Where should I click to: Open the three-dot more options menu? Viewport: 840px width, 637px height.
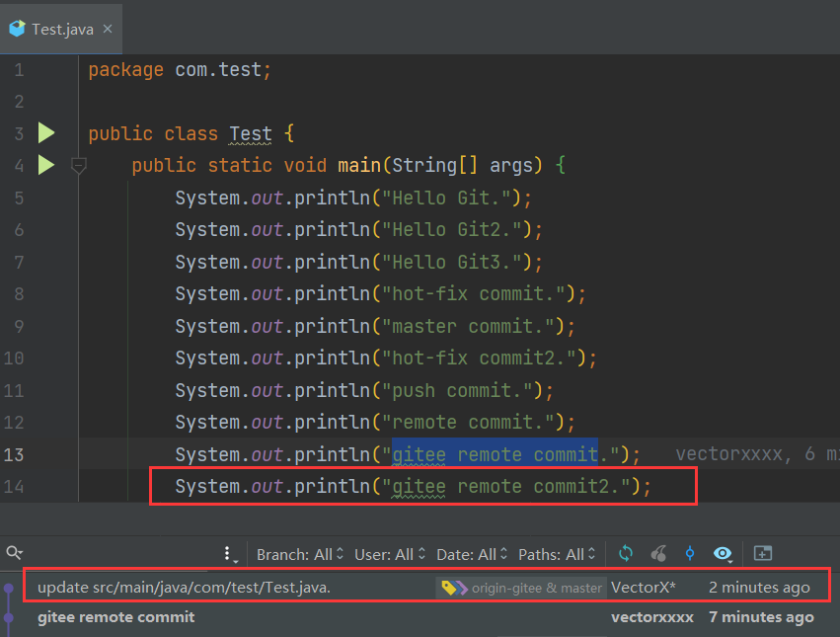click(228, 553)
